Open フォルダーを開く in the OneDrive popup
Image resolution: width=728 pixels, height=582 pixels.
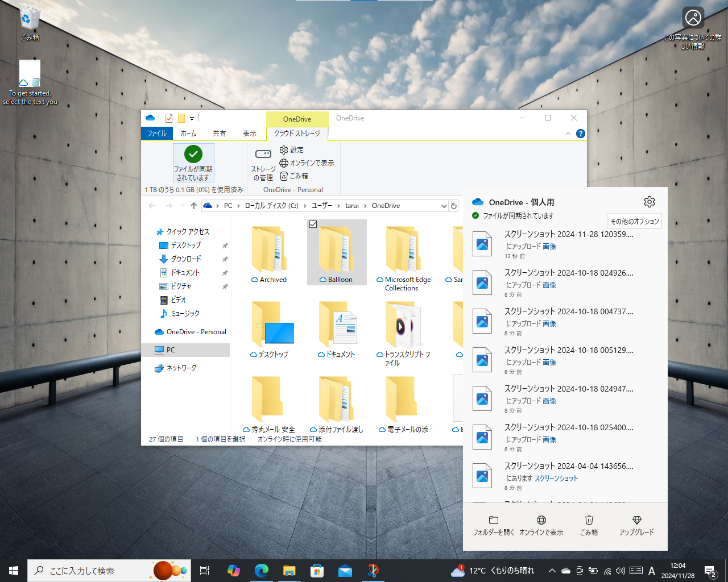pyautogui.click(x=493, y=525)
